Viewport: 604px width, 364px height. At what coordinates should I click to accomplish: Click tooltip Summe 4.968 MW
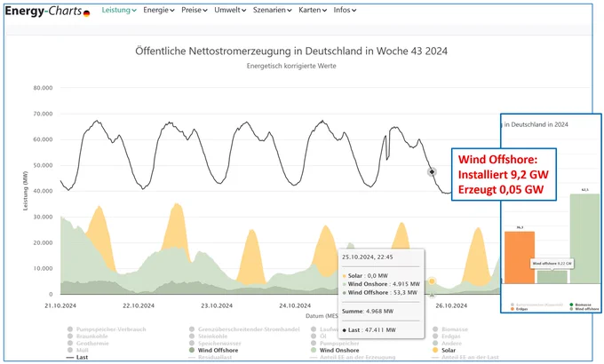coord(368,311)
